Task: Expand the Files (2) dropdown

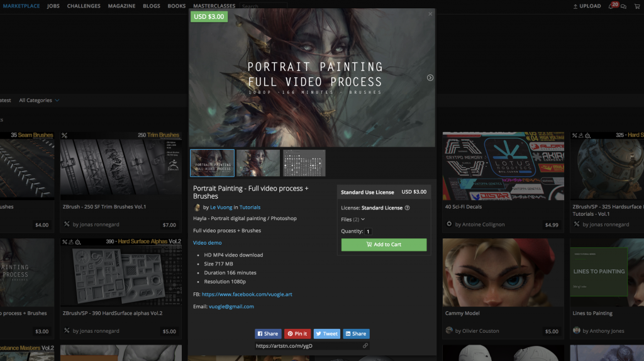Action: pos(353,219)
